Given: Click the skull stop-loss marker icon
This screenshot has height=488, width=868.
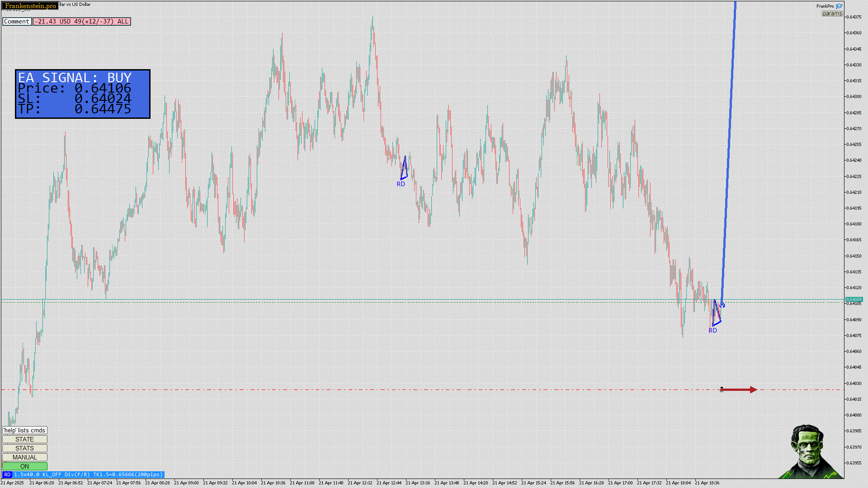Looking at the screenshot, I should pyautogui.click(x=722, y=389).
